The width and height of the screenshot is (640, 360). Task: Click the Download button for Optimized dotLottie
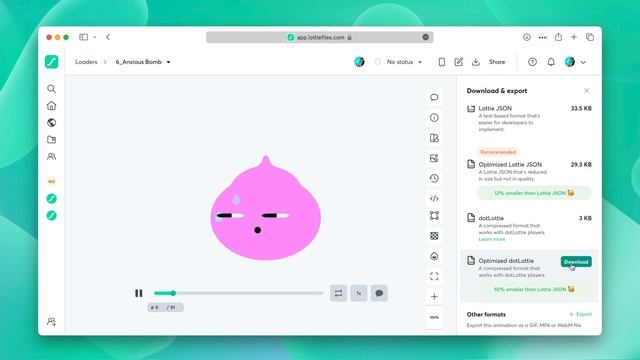(576, 262)
